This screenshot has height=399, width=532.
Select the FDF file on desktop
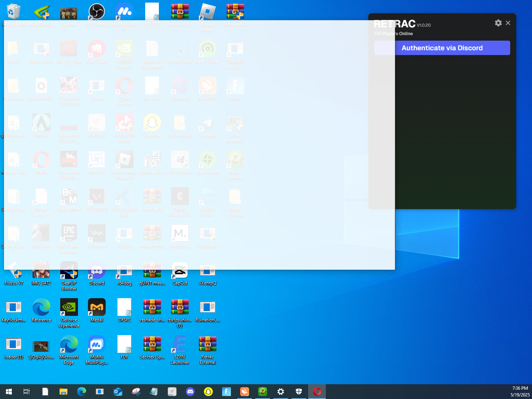coord(125,348)
